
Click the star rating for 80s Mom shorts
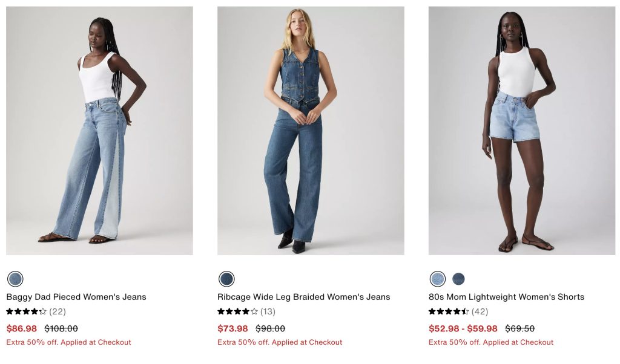(449, 312)
